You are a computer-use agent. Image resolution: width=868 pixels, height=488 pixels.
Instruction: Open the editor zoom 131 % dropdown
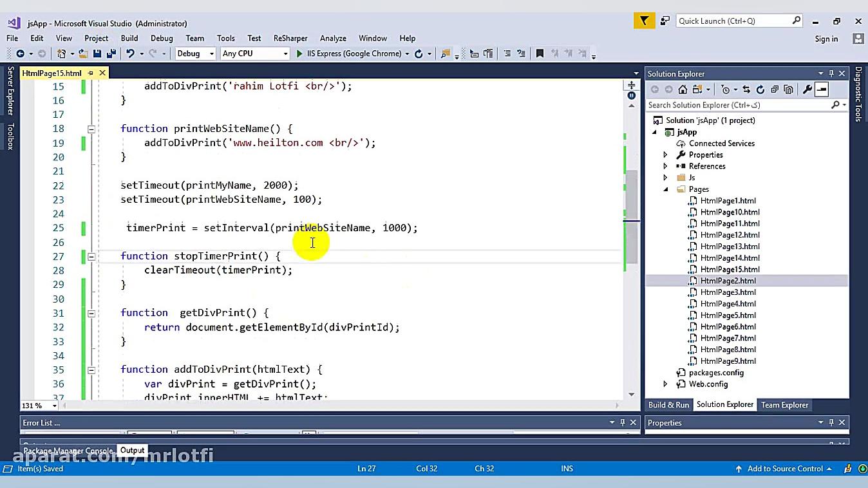pos(54,406)
